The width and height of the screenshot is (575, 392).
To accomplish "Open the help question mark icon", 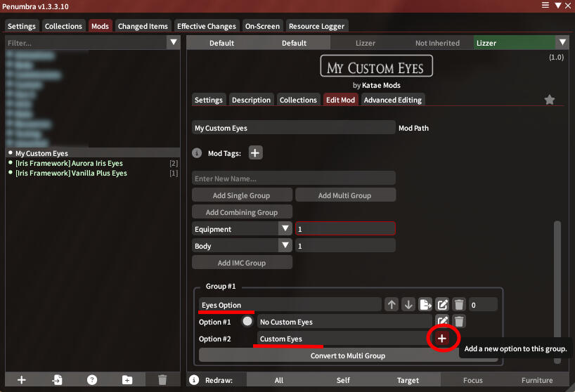I will [x=92, y=380].
